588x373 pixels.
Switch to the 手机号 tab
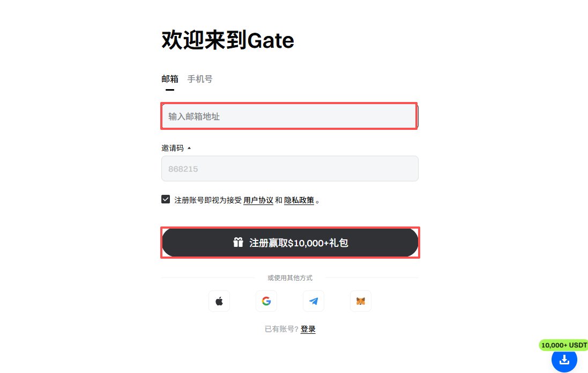(x=199, y=78)
